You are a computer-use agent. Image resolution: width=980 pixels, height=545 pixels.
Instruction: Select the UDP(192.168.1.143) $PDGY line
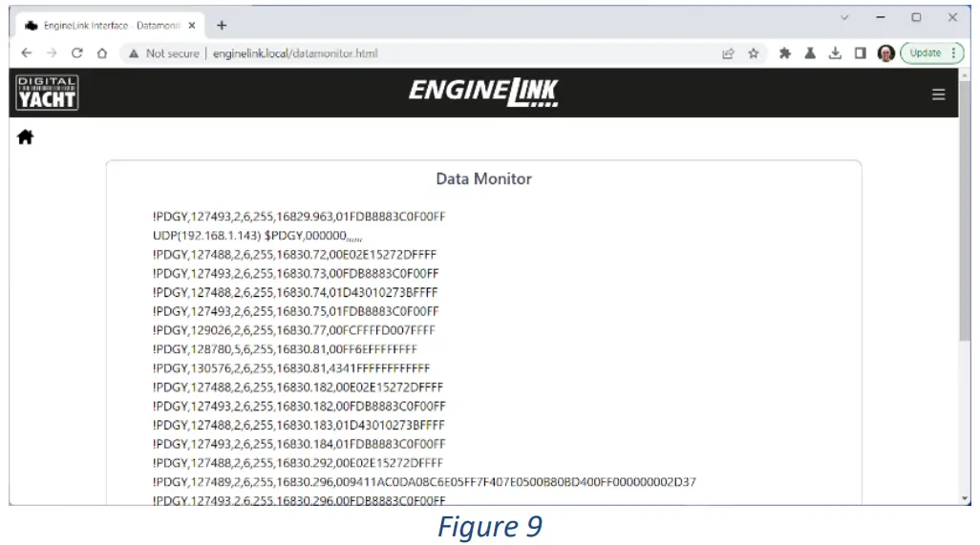(258, 236)
